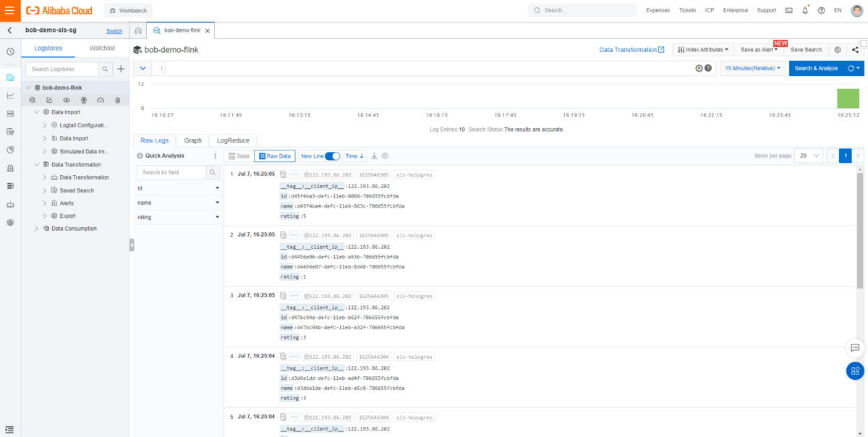The height and width of the screenshot is (437, 868).
Task: Expand the Alerts tree node
Action: tap(45, 203)
